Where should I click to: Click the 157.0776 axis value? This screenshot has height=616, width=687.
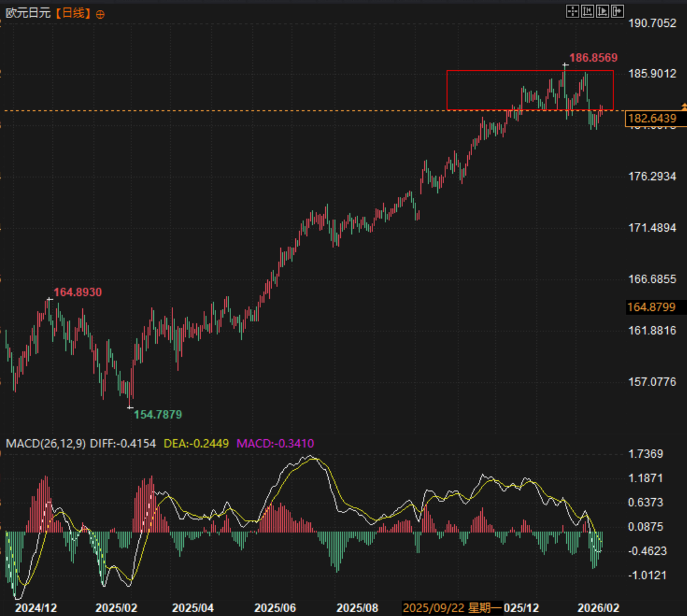[652, 382]
